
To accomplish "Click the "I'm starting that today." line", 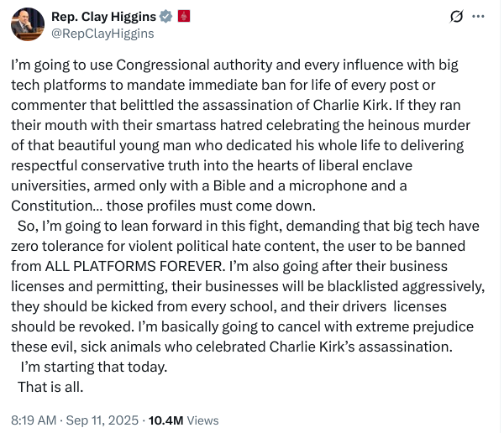I will click(93, 367).
